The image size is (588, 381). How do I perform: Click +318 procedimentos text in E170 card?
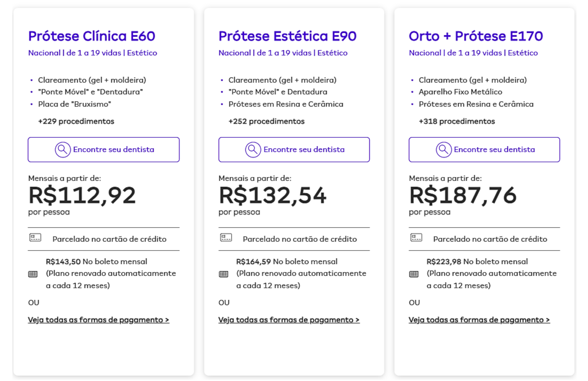457,121
